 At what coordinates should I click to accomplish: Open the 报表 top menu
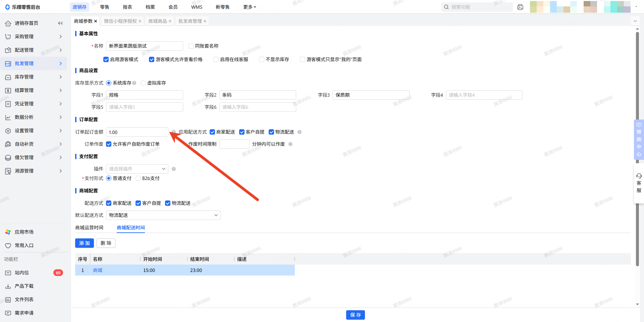pyautogui.click(x=127, y=7)
